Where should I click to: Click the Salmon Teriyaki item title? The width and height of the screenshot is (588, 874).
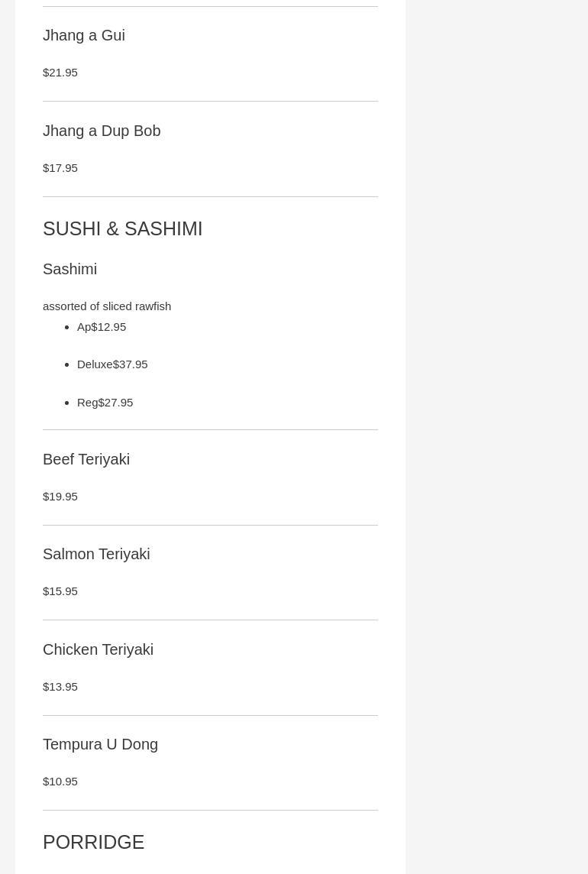click(x=96, y=554)
